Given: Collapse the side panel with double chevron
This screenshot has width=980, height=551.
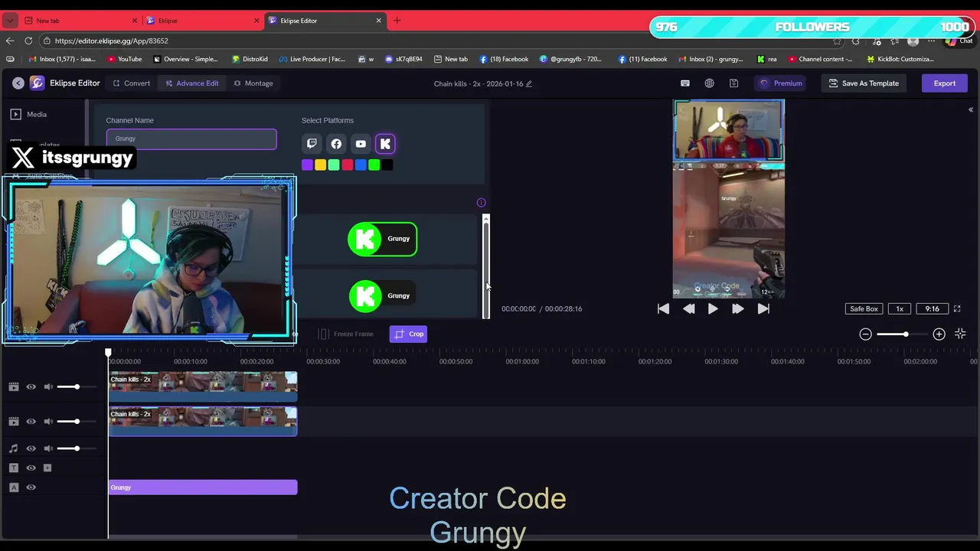Looking at the screenshot, I should point(971,110).
